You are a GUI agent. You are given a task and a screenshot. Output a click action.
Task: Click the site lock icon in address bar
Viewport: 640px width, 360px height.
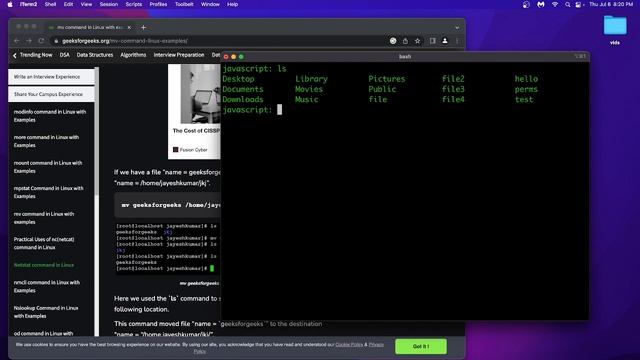click(x=56, y=41)
